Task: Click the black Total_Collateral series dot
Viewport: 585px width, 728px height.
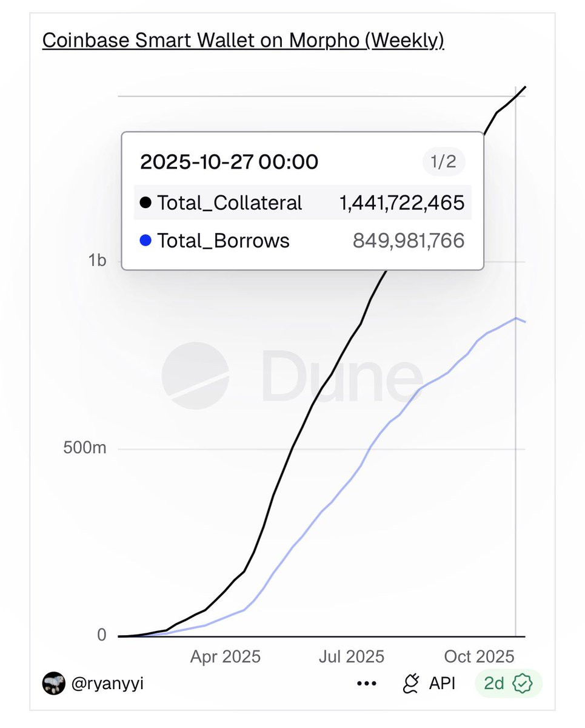Action: click(145, 202)
